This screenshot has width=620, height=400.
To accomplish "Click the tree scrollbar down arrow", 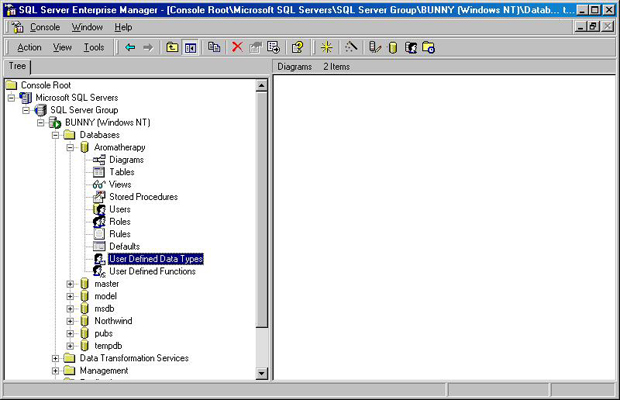I will [261, 373].
